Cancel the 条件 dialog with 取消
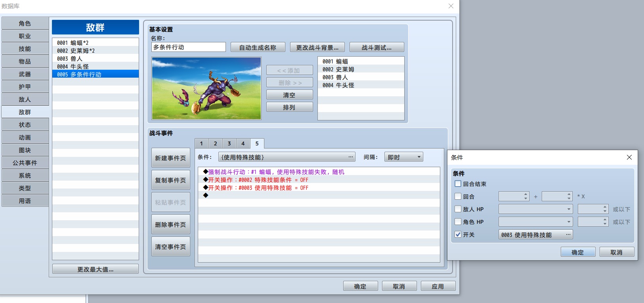This screenshot has height=303, width=644. click(617, 252)
